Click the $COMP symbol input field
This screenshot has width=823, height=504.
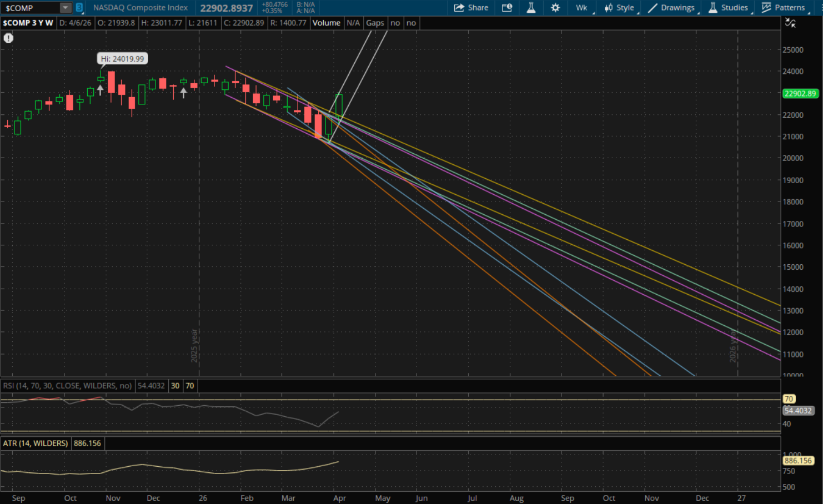pos(31,8)
